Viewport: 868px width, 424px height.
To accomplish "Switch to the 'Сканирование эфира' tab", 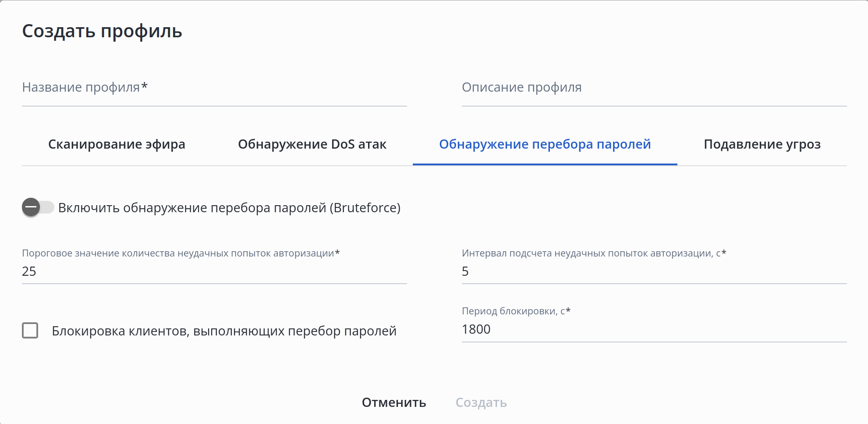I will pyautogui.click(x=117, y=144).
